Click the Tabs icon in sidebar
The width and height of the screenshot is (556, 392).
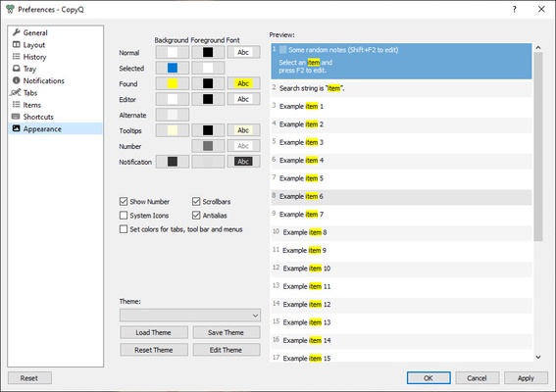[16, 92]
